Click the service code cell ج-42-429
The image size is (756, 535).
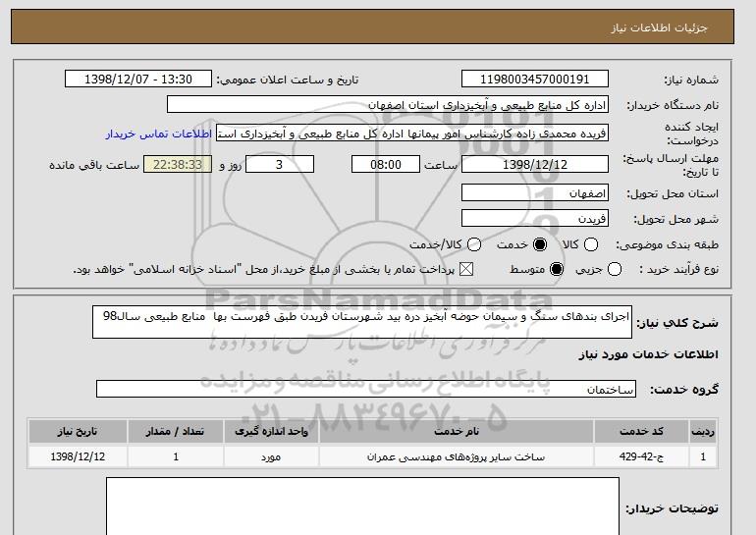[641, 456]
